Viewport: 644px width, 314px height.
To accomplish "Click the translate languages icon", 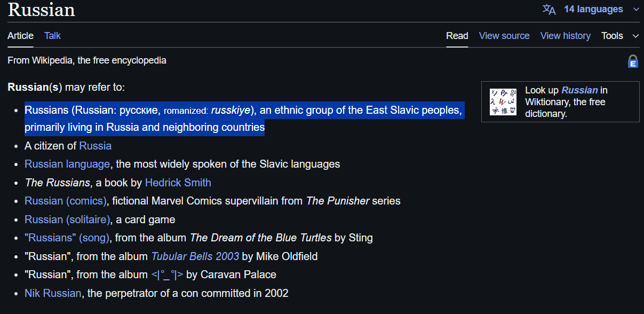I will [549, 9].
